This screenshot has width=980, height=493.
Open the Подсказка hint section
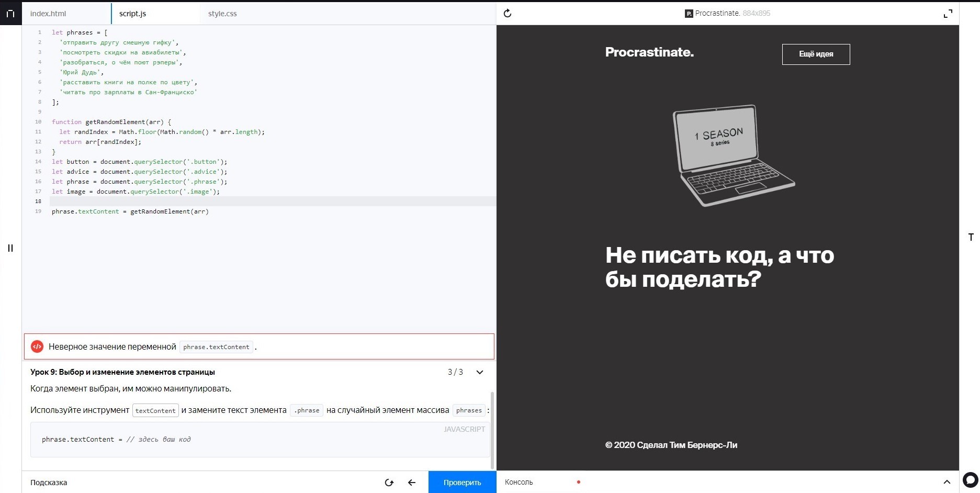pos(49,483)
